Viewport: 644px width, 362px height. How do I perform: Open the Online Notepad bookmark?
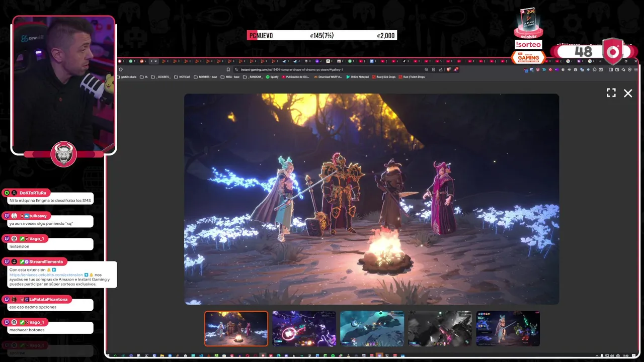358,77
